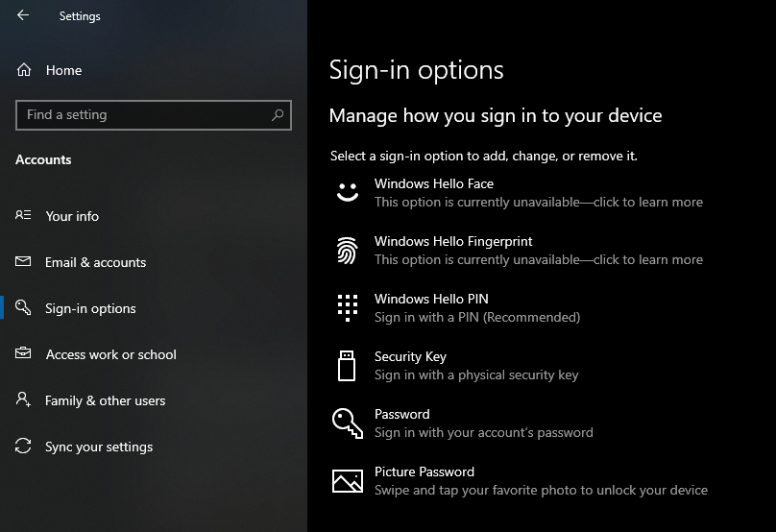Click the Sign-in options page title

click(x=416, y=70)
